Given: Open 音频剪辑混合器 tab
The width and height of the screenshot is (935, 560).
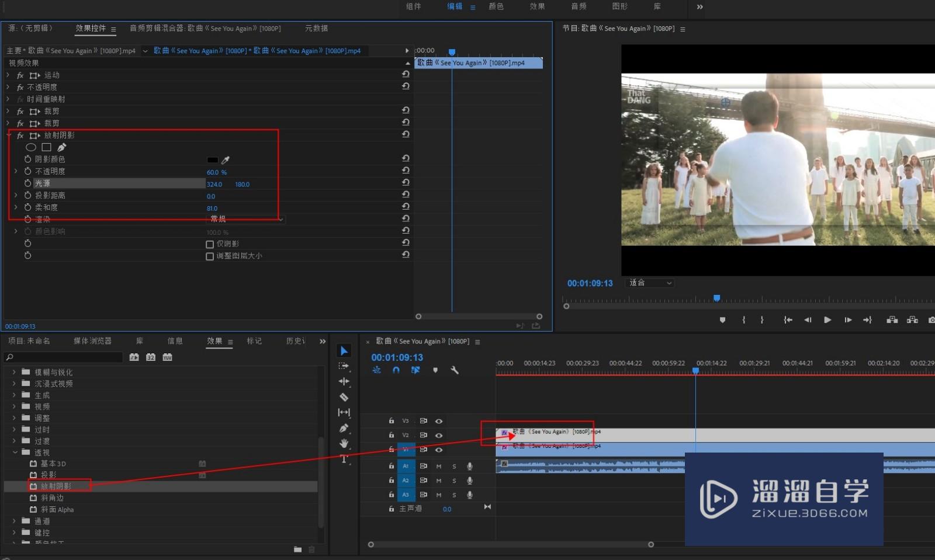Looking at the screenshot, I should pyautogui.click(x=205, y=28).
